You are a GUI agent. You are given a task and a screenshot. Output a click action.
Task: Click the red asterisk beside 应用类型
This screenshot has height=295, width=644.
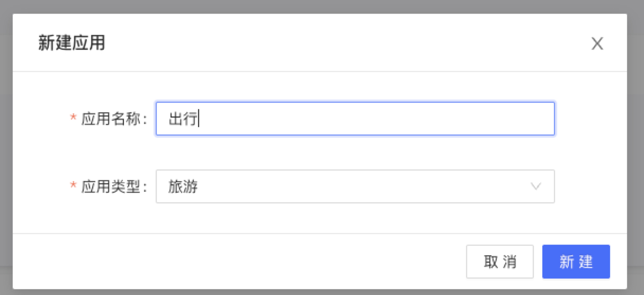tap(73, 187)
